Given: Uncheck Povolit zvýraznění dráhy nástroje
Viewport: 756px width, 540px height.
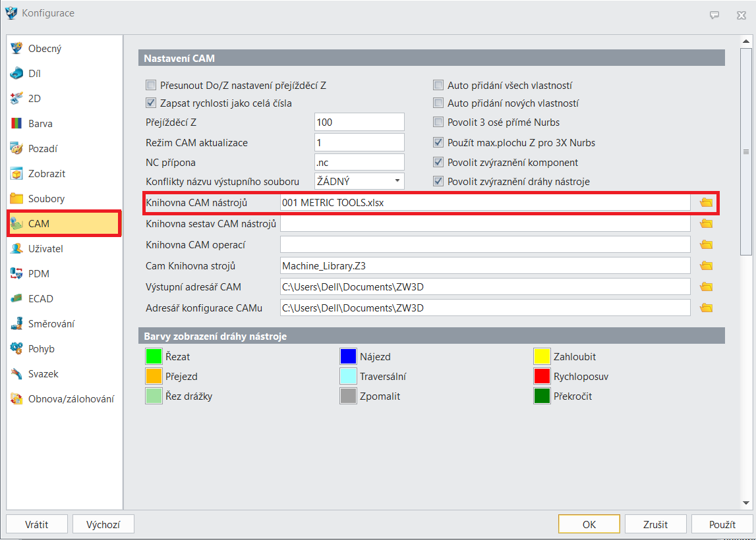Looking at the screenshot, I should (x=438, y=182).
